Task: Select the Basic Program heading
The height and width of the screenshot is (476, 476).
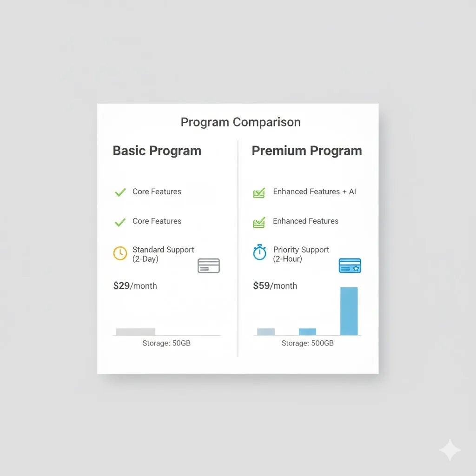Action: 157,151
